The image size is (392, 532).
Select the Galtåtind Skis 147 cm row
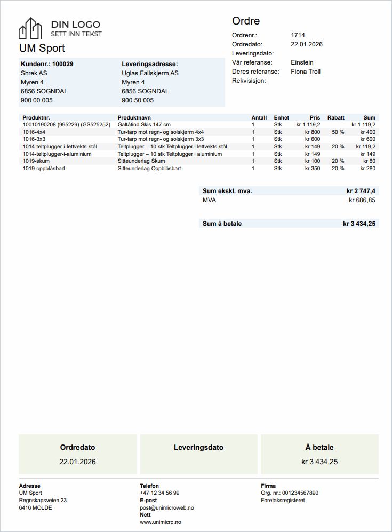(x=144, y=124)
